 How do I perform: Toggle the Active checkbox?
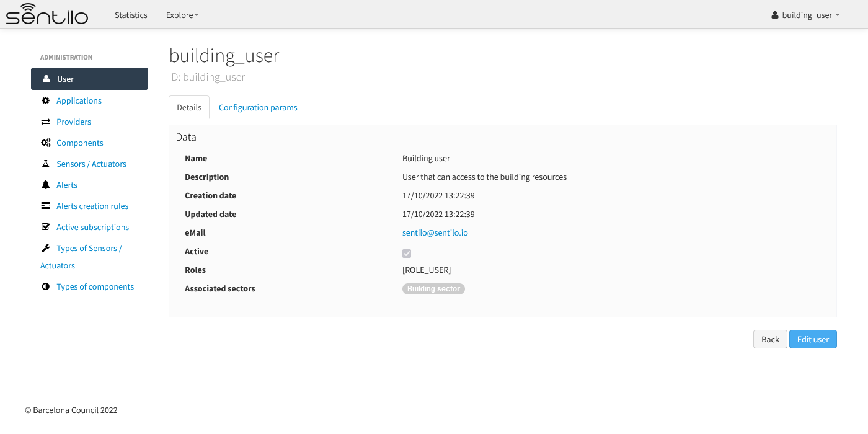[407, 253]
